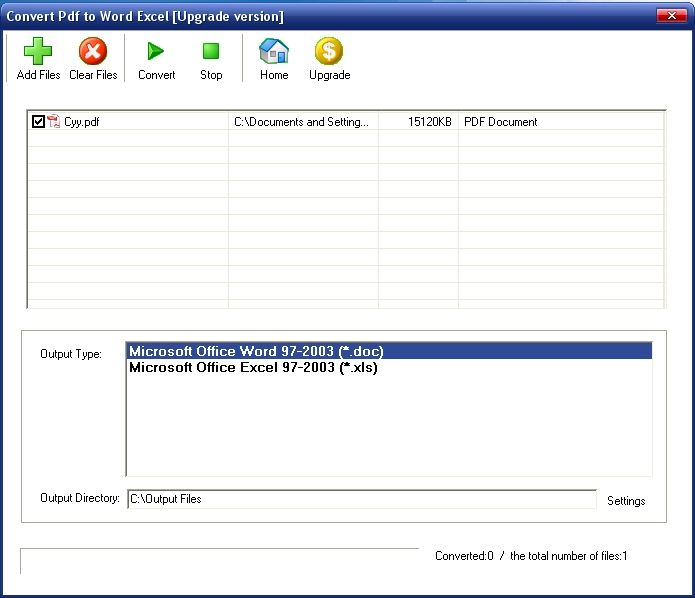Click the PDF icon beside Cyy.pdf

(x=54, y=122)
